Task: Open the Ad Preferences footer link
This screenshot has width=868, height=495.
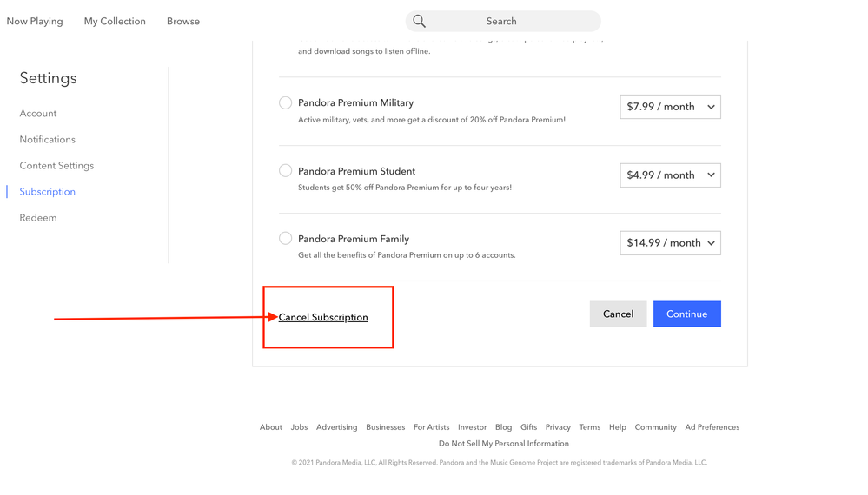Action: pyautogui.click(x=712, y=427)
